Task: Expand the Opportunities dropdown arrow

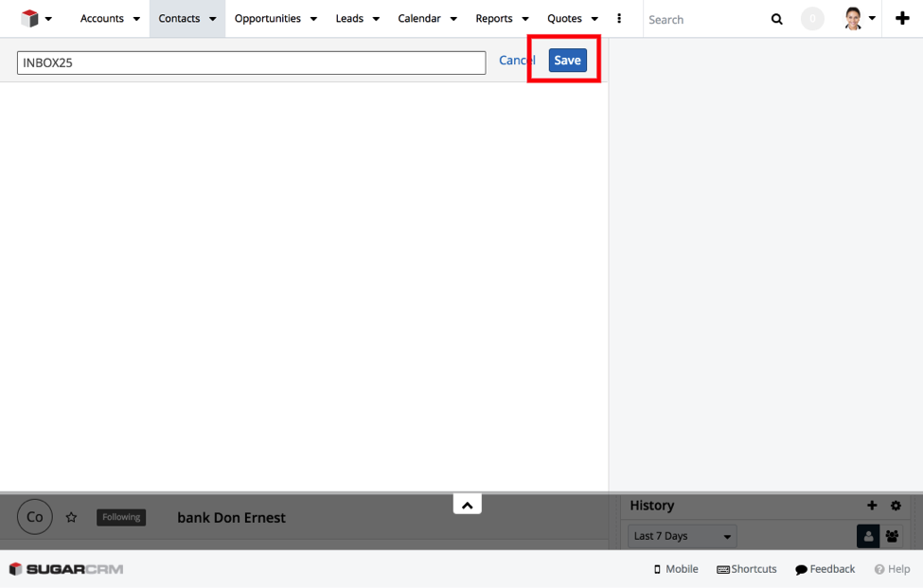Action: [x=313, y=19]
